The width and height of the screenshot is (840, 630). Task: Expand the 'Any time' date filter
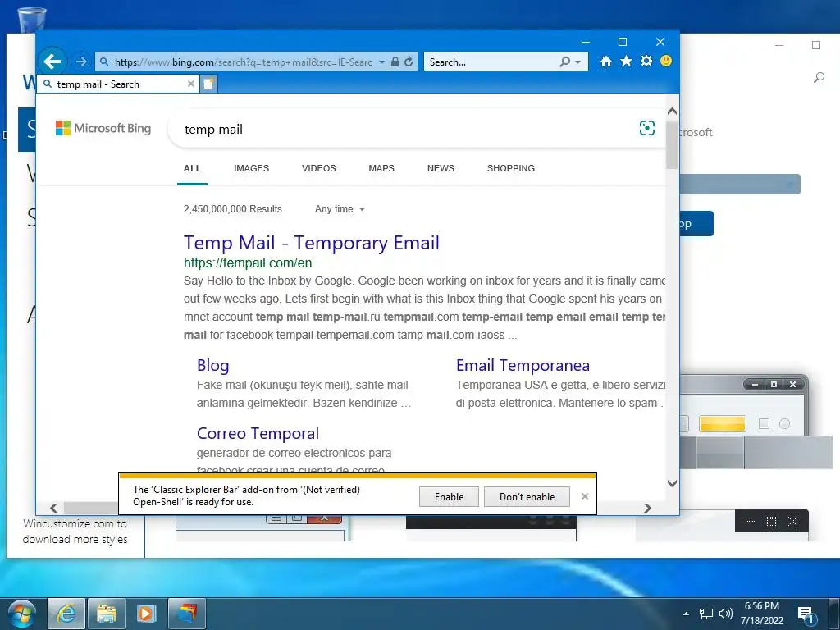point(340,209)
